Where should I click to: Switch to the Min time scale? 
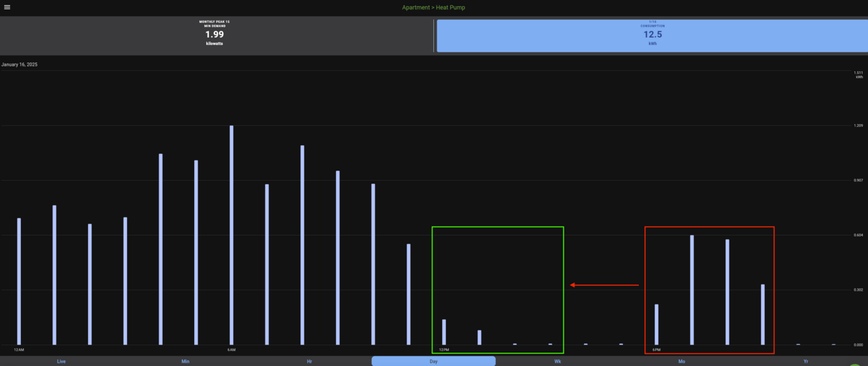[x=185, y=361]
